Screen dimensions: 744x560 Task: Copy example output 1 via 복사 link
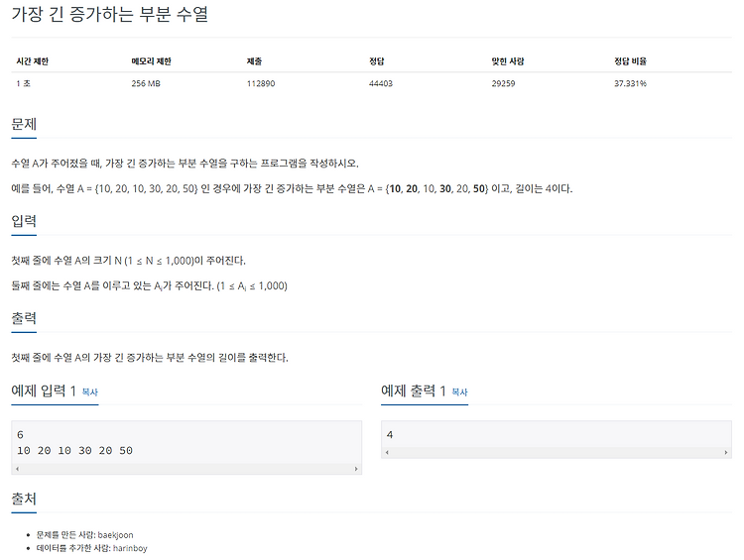coord(459,392)
